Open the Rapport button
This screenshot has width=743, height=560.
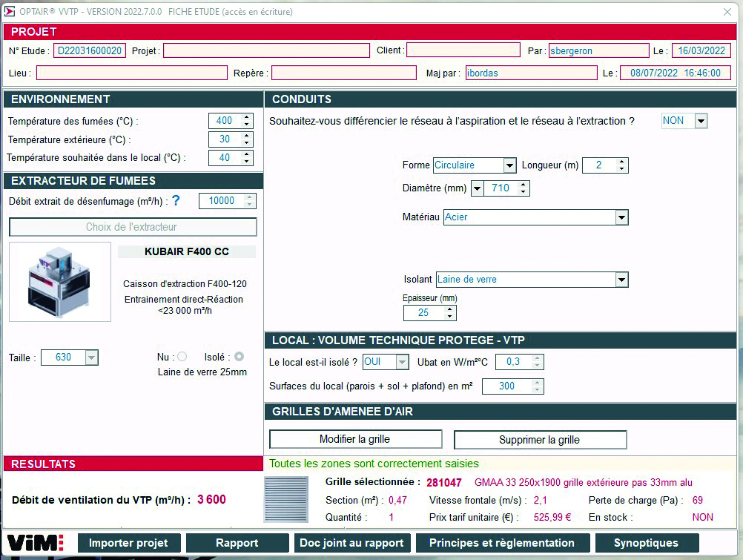(237, 543)
